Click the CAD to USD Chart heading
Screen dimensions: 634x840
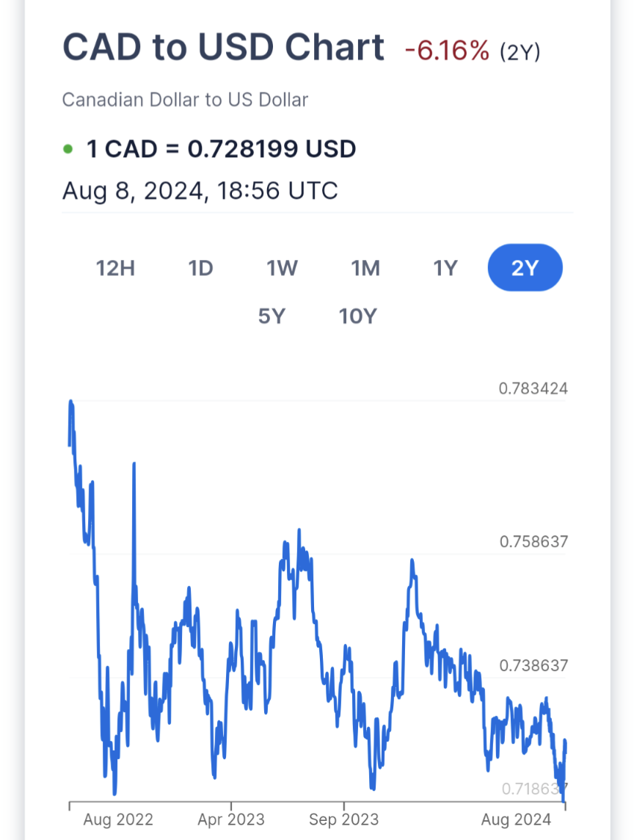[223, 48]
